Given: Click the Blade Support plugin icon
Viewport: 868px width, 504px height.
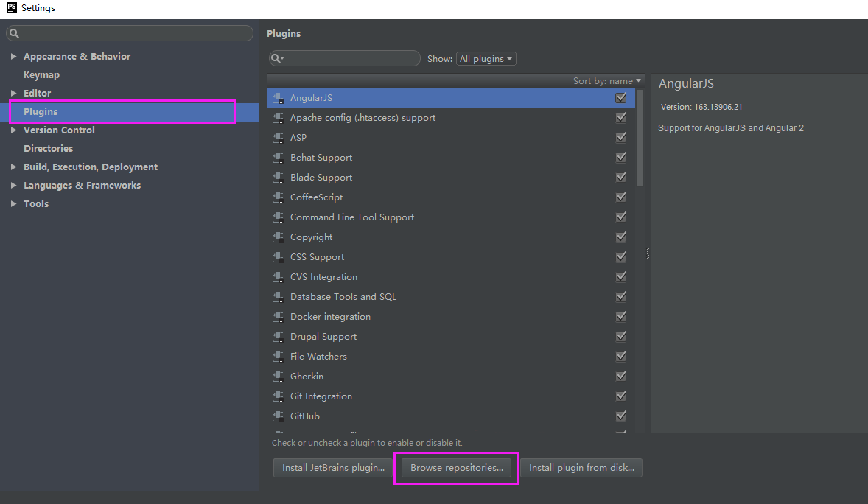Looking at the screenshot, I should [278, 178].
